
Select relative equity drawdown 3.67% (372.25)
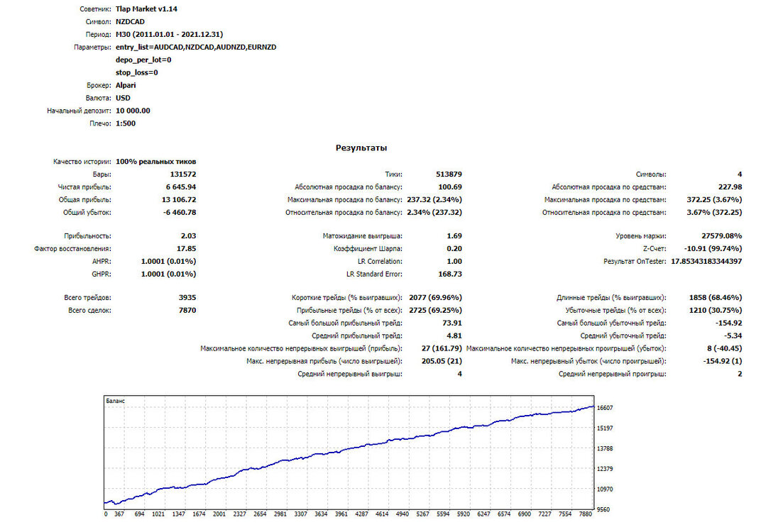[714, 212]
